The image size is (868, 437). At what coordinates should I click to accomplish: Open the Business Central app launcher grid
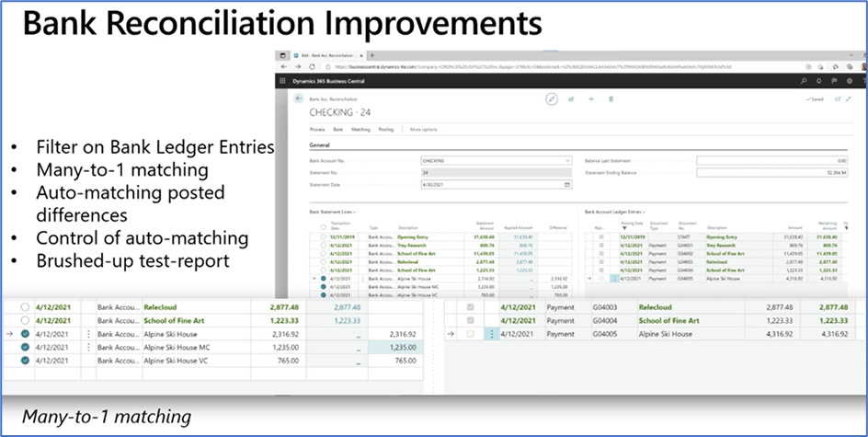pyautogui.click(x=283, y=81)
